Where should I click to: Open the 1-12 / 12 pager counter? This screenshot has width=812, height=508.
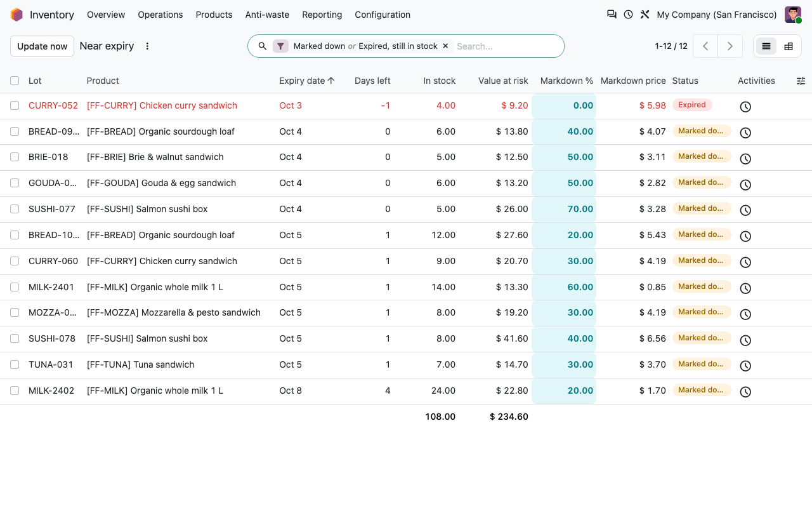[x=671, y=46]
